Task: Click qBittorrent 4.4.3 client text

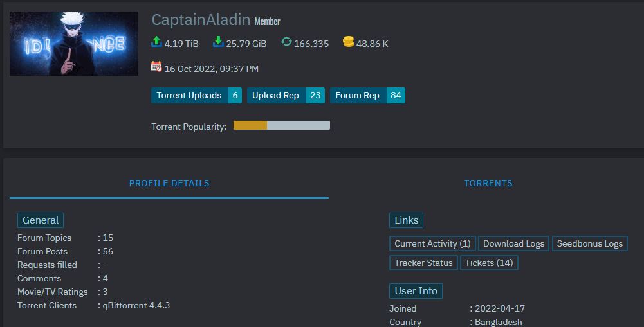Action: (x=136, y=305)
